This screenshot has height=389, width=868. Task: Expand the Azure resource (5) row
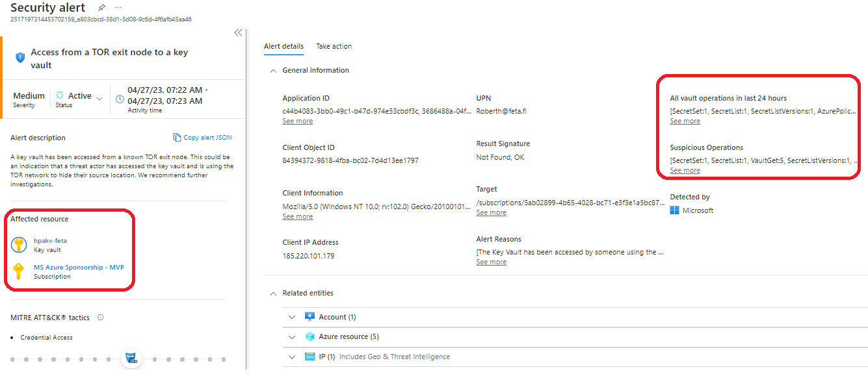pos(292,337)
